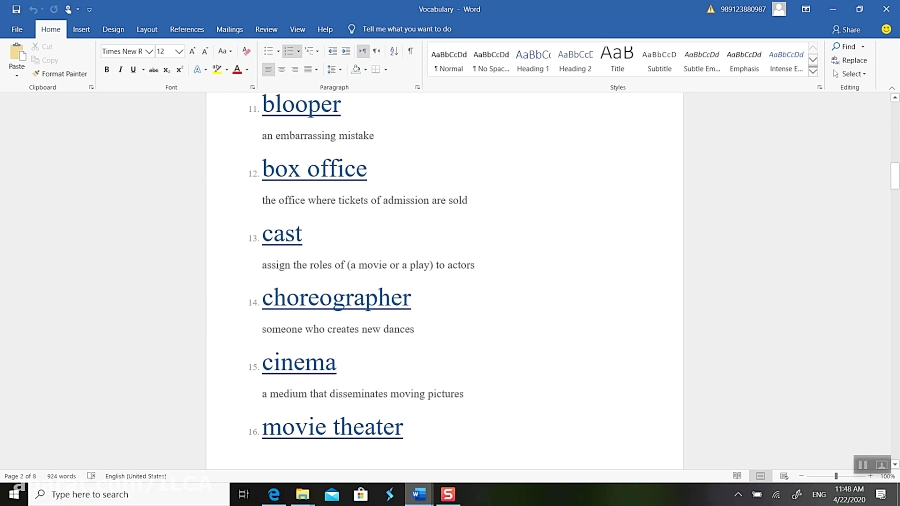Click the Clear All Formatting icon
This screenshot has height=506, width=900.
(245, 51)
